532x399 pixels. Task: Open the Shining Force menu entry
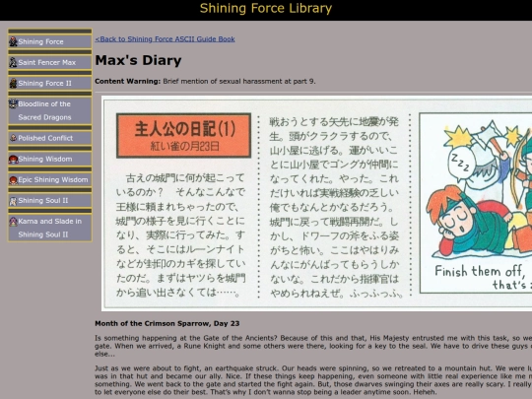pyautogui.click(x=50, y=41)
